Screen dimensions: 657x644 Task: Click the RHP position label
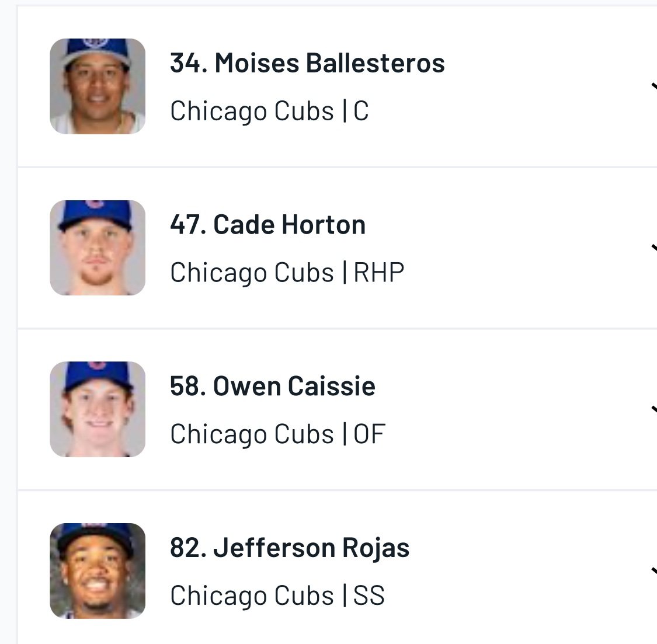(379, 273)
